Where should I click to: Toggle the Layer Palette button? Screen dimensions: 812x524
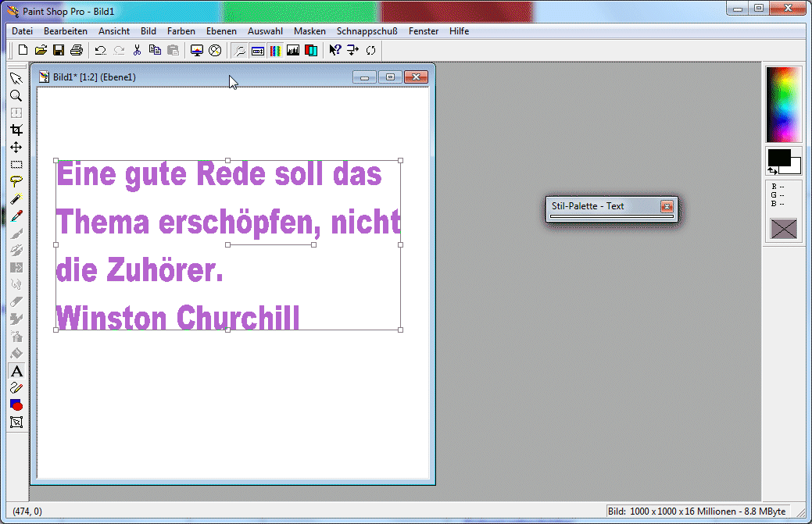[311, 50]
